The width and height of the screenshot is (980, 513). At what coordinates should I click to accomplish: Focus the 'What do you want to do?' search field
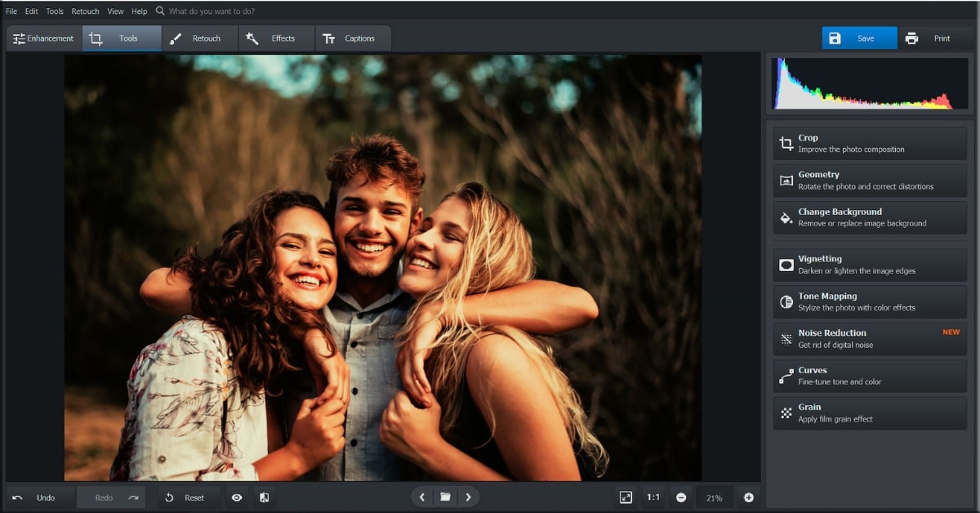[x=212, y=11]
